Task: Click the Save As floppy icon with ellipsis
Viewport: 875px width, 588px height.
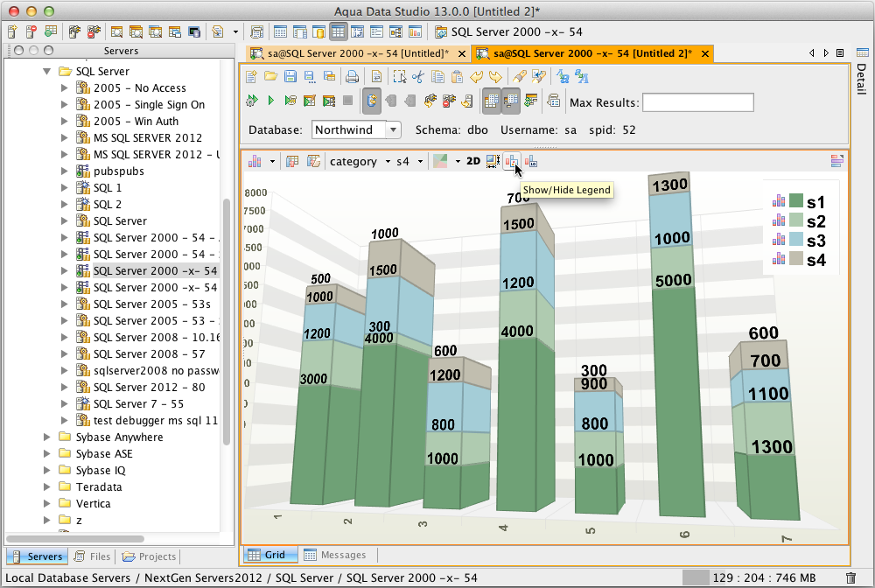Action: pyautogui.click(x=309, y=76)
